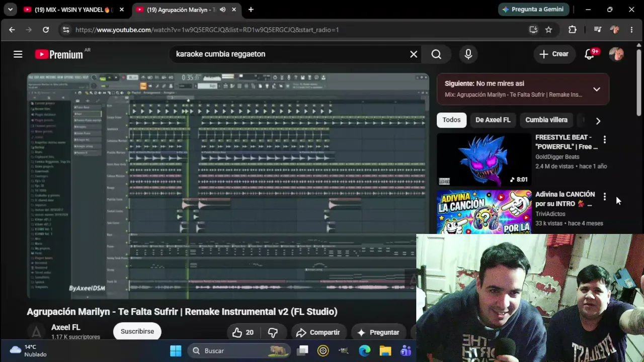Pause the FL Studio video player

(x=228, y=186)
